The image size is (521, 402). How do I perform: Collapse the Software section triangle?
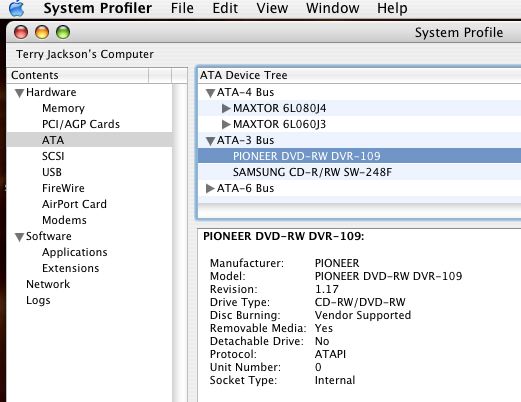[x=19, y=237]
